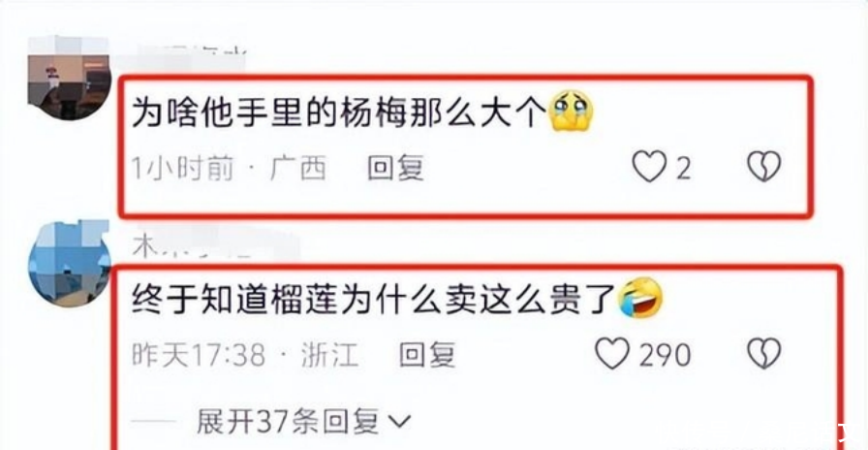Expand 展开37条回复 thread
This screenshot has width=868, height=450.
[304, 422]
